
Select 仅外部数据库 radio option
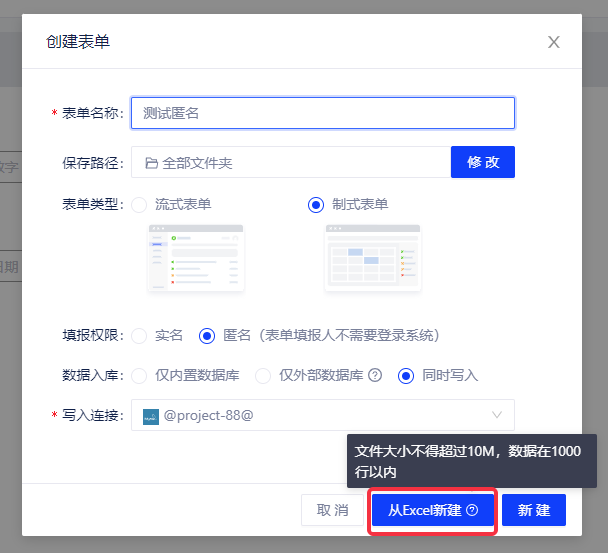point(263,376)
